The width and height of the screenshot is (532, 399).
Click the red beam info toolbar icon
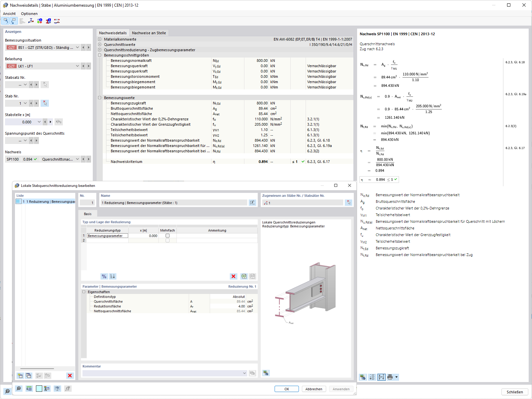tap(48, 21)
